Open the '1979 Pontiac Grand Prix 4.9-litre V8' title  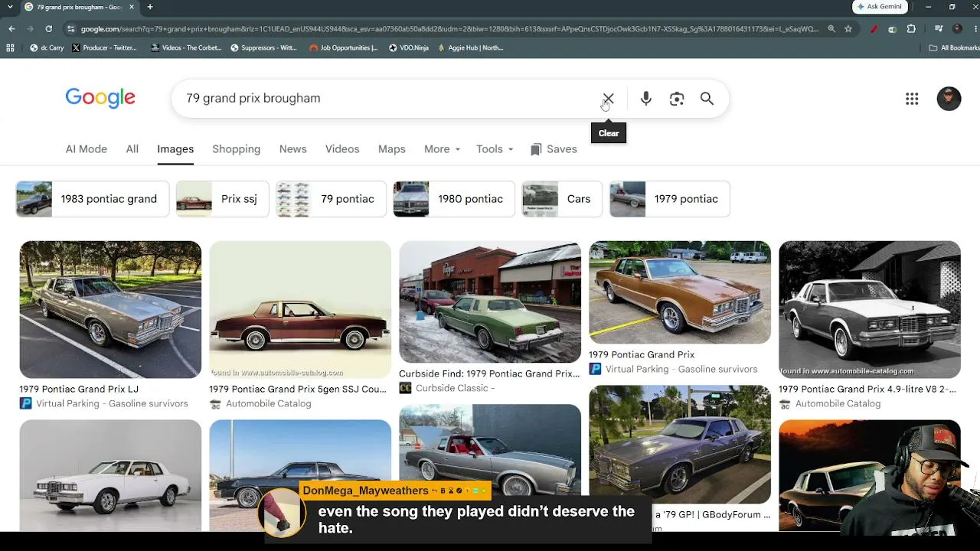[867, 389]
